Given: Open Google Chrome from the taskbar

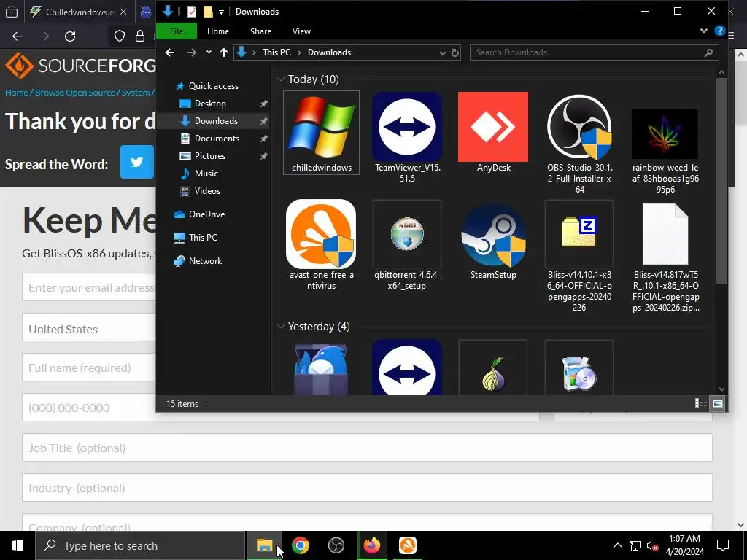Looking at the screenshot, I should (300, 545).
